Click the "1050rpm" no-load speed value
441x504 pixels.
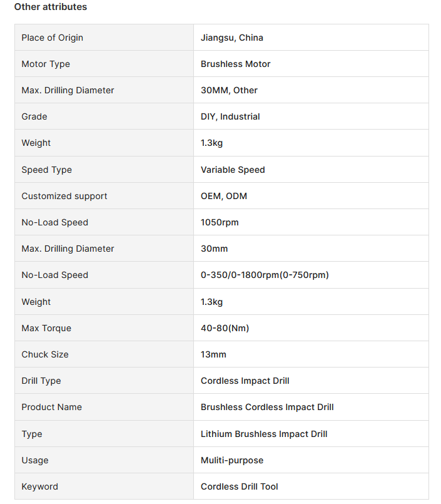[220, 222]
